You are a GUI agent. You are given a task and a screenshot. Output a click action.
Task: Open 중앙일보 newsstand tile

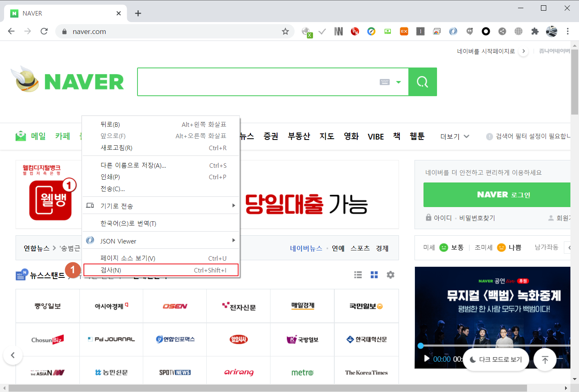point(48,306)
